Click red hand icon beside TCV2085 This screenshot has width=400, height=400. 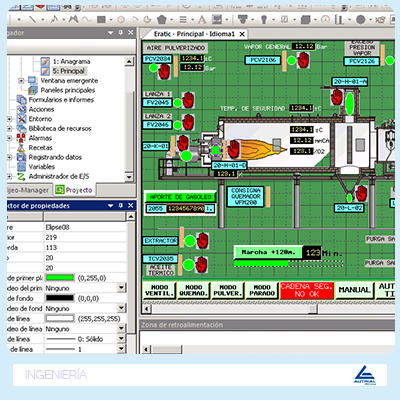point(201,264)
